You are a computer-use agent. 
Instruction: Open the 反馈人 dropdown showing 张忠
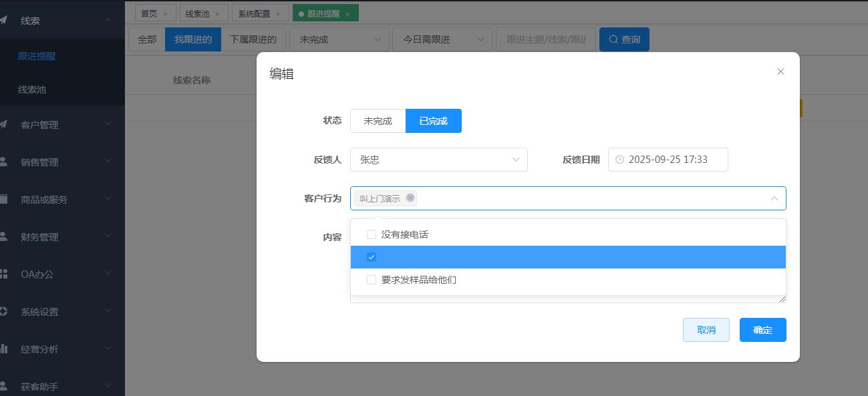pos(438,160)
